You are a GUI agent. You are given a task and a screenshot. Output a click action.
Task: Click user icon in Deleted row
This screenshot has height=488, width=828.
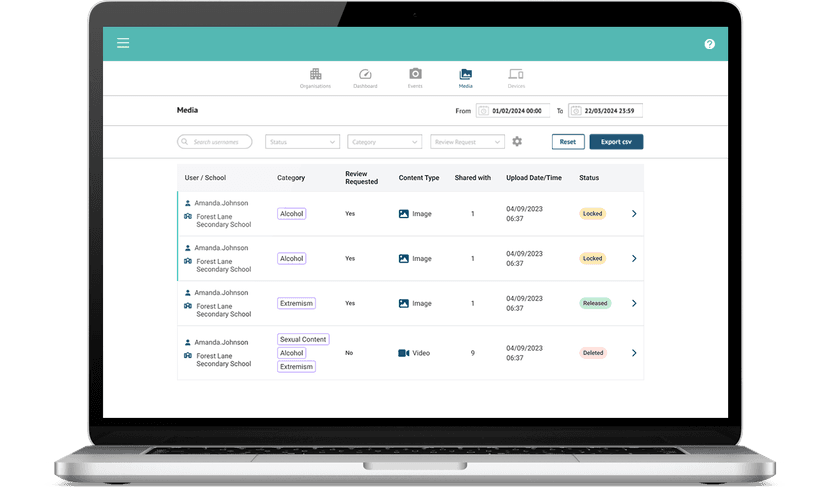(x=187, y=343)
